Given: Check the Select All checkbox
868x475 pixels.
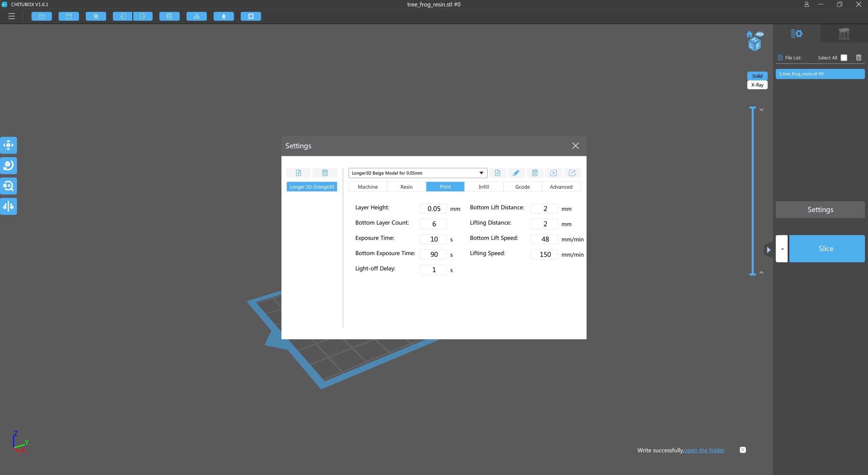Looking at the screenshot, I should (x=844, y=58).
